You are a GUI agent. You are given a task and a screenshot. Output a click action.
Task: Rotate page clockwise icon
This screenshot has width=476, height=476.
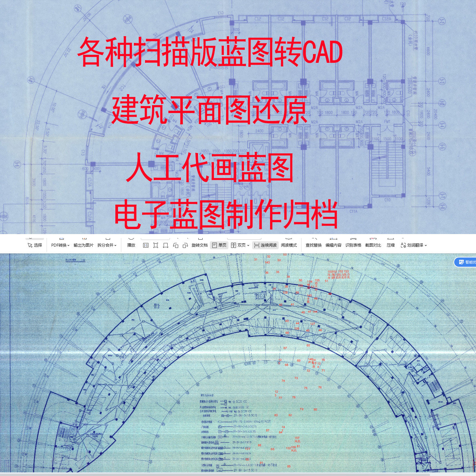point(185,245)
